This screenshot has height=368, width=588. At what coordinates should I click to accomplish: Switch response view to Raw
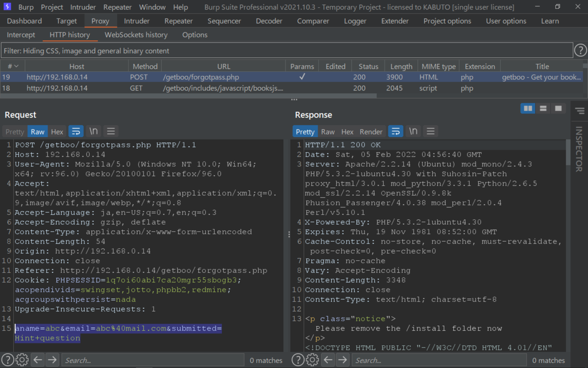[x=328, y=131]
